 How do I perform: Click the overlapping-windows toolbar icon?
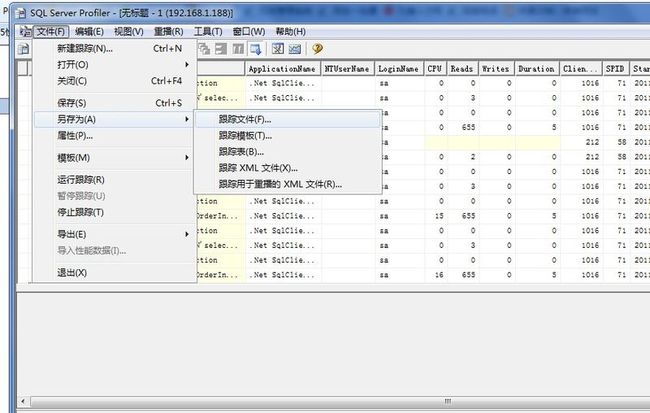pos(204,49)
